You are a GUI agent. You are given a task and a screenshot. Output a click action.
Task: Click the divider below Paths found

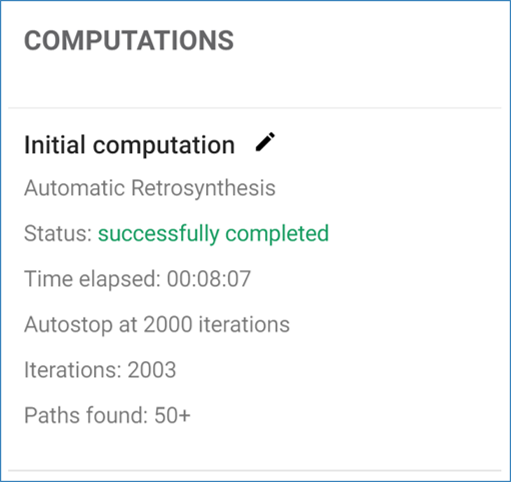tap(255, 471)
